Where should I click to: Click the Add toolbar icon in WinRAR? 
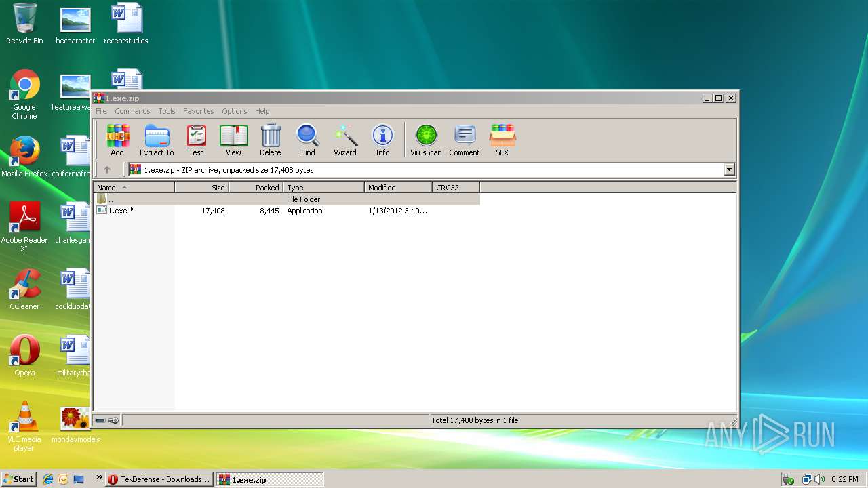[x=117, y=140]
